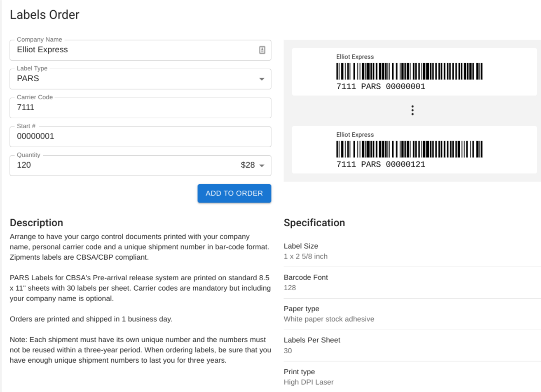Focus the Carrier Code field showing 7111
This screenshot has height=392, width=541.
(x=141, y=108)
